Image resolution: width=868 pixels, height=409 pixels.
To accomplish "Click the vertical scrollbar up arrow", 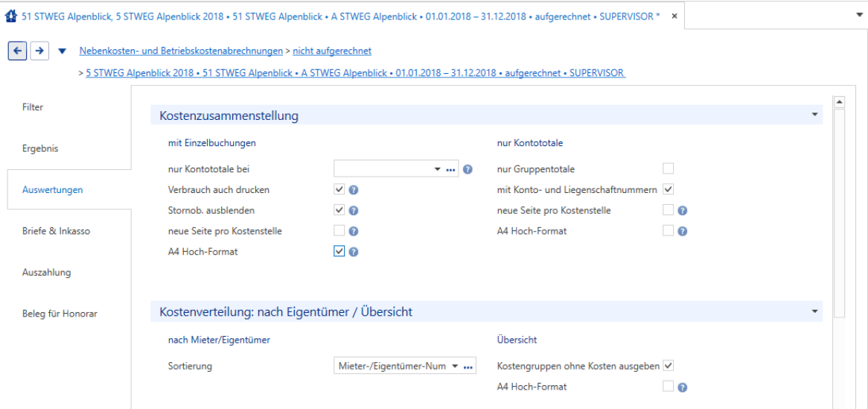I will pos(839,102).
